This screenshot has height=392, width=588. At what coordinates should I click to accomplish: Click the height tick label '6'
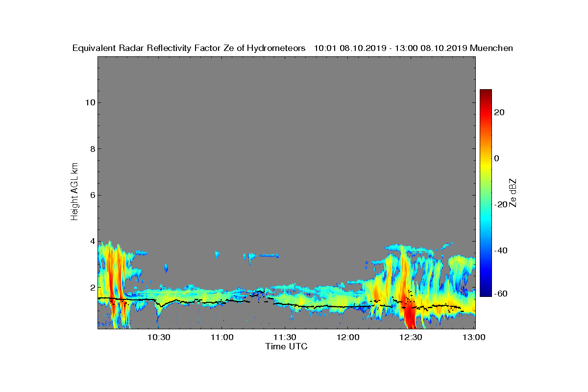pos(92,195)
